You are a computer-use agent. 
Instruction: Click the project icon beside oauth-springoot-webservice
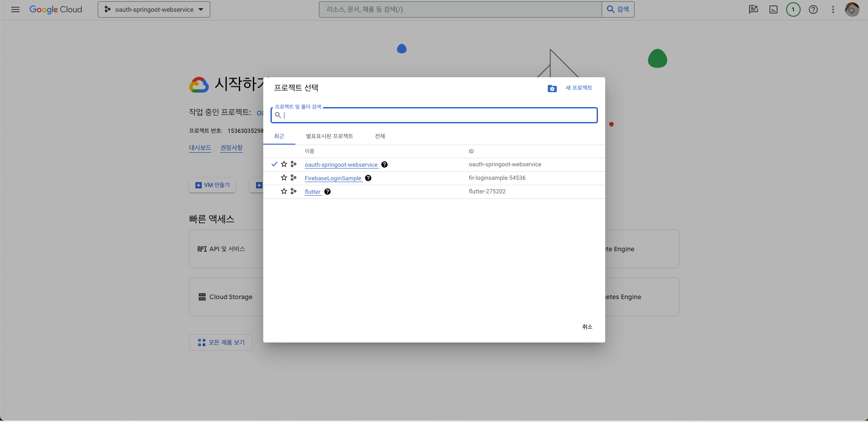294,164
